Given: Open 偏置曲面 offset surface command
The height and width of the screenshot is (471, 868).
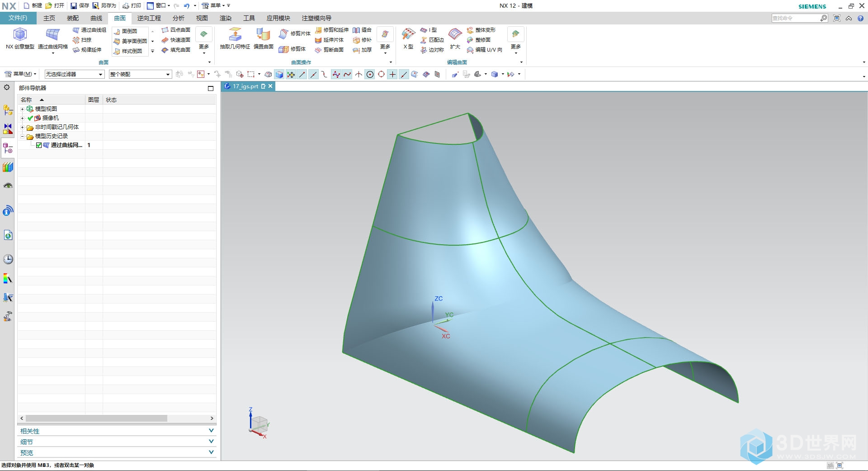Looking at the screenshot, I should [x=263, y=38].
